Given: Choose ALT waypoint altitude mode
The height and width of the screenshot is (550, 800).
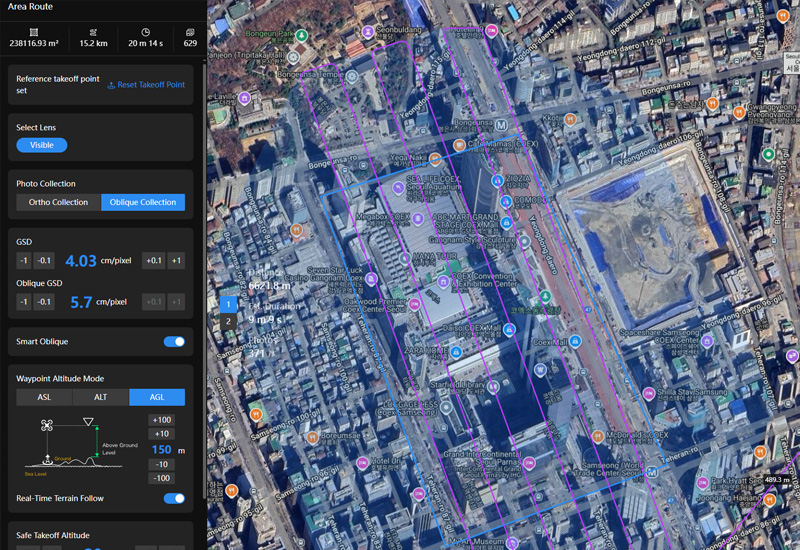Looking at the screenshot, I should click(100, 397).
